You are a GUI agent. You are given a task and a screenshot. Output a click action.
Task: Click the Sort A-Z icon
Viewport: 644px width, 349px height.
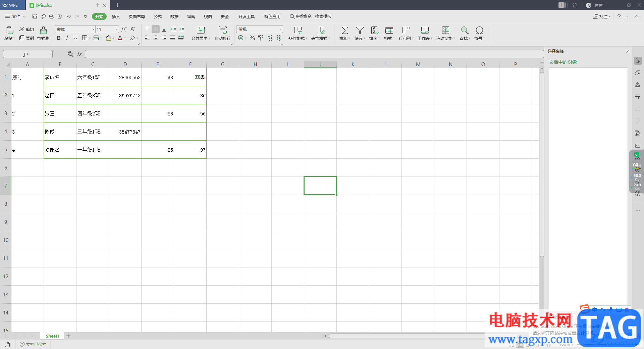tap(374, 31)
